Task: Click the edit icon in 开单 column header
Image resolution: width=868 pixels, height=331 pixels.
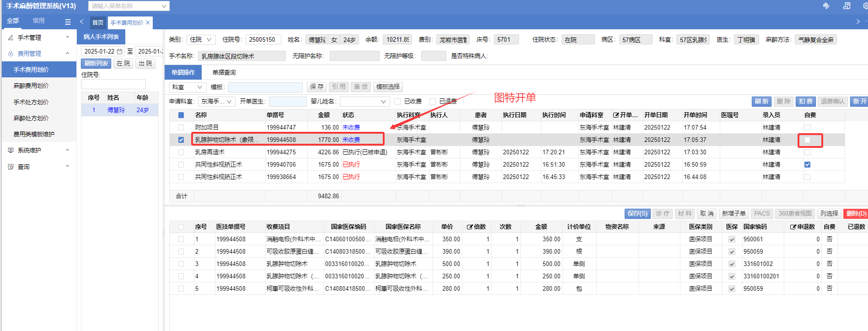Action: 616,115
